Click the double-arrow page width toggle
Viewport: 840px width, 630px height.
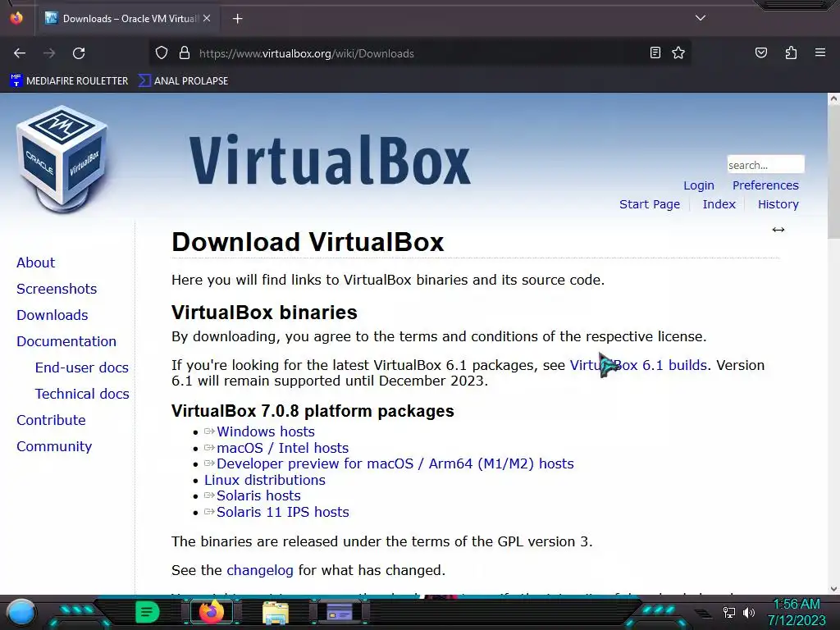click(x=778, y=230)
